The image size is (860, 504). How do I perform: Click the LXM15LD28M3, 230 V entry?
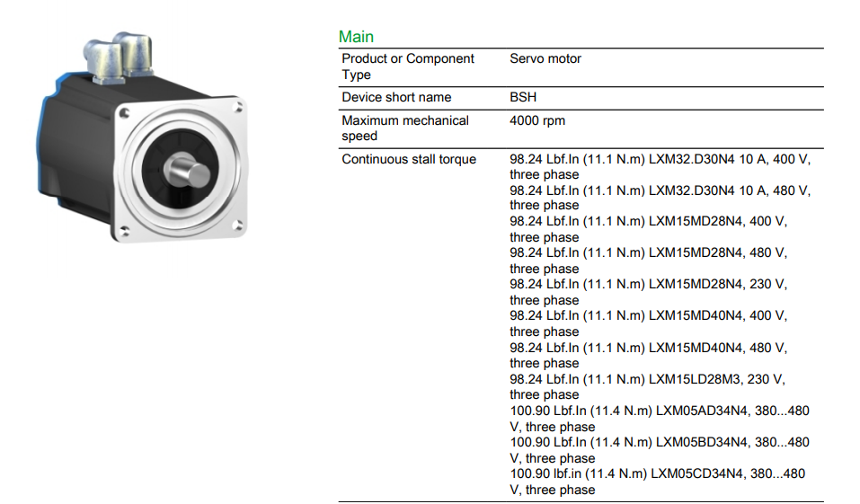pyautogui.click(x=647, y=386)
